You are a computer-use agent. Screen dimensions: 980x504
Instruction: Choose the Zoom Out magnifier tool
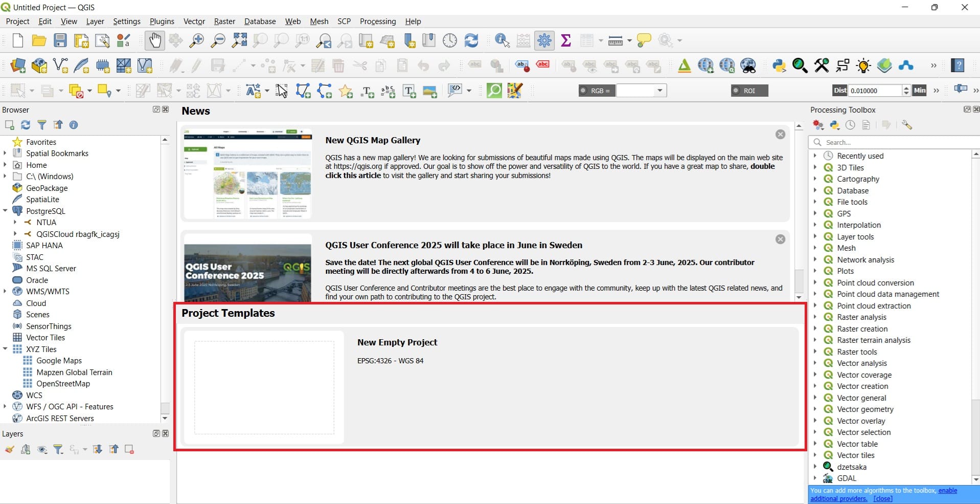[218, 40]
